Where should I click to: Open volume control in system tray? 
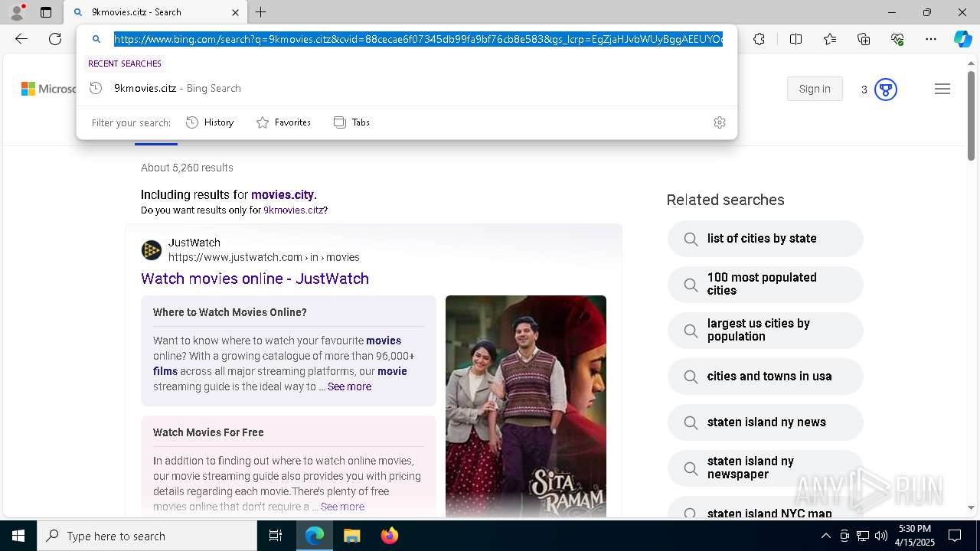pos(881,536)
